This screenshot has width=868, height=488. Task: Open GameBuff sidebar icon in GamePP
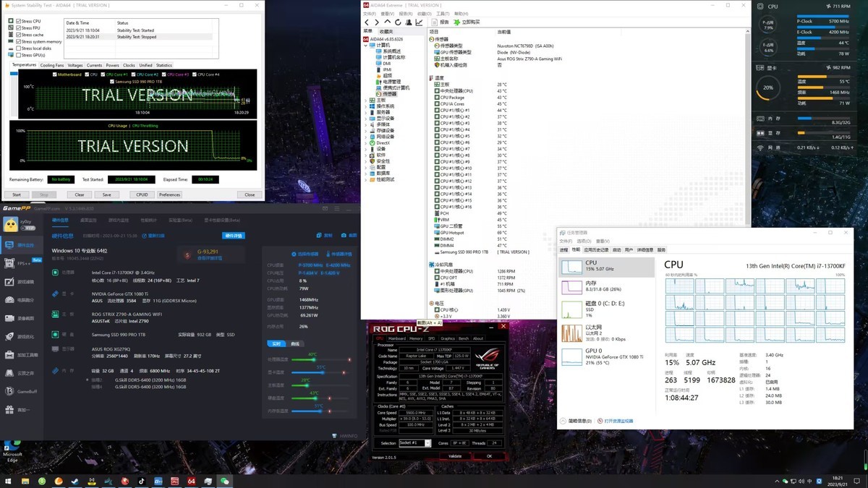coord(9,391)
